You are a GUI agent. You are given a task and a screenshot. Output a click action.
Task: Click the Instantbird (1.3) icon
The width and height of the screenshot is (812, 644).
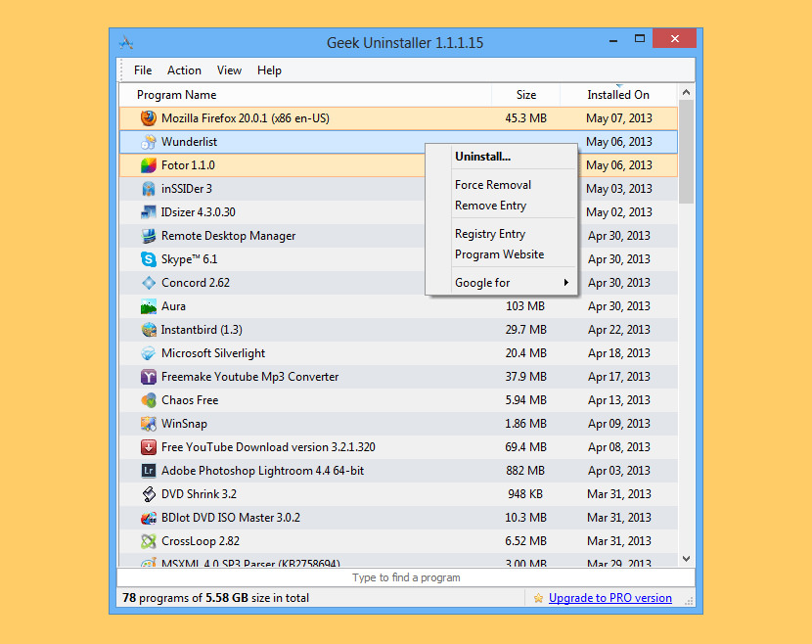pyautogui.click(x=149, y=330)
